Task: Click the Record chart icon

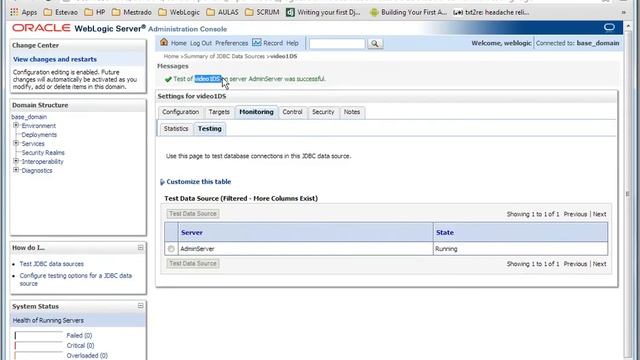Action: point(256,42)
